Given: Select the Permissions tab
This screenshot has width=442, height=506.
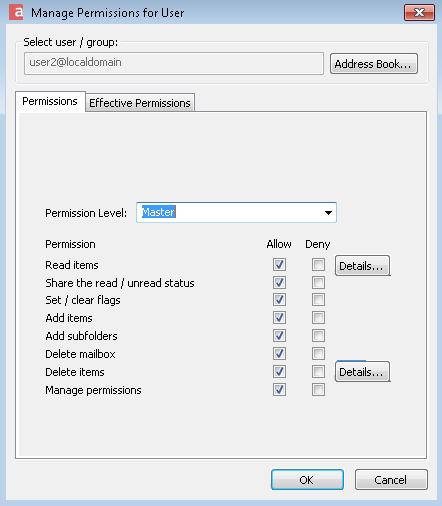Looking at the screenshot, I should (50, 101).
